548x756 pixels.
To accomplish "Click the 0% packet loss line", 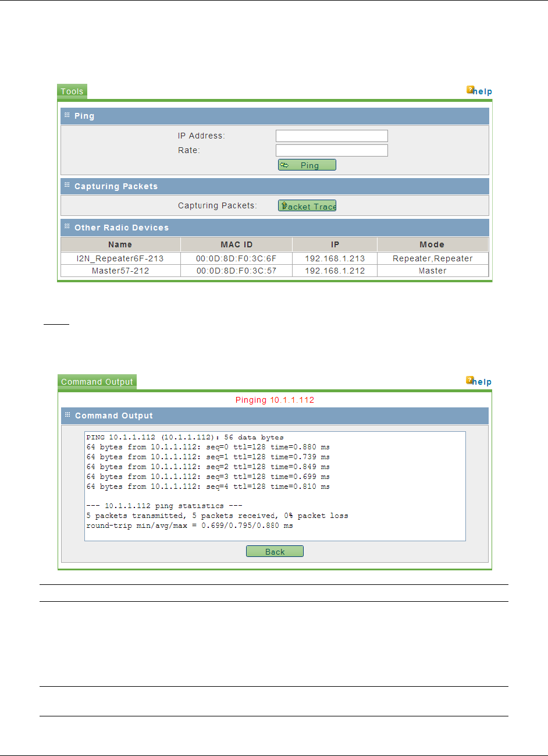I will pyautogui.click(x=217, y=516).
